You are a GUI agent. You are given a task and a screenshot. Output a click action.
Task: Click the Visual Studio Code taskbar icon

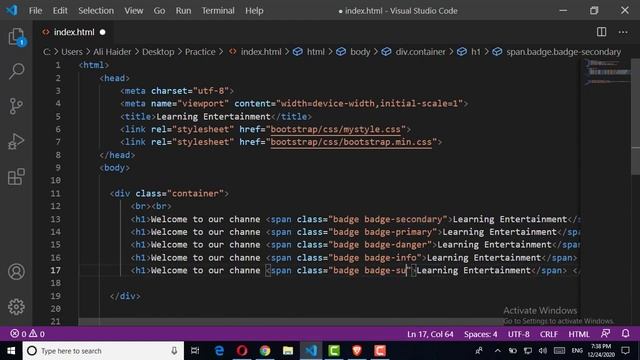(x=311, y=351)
